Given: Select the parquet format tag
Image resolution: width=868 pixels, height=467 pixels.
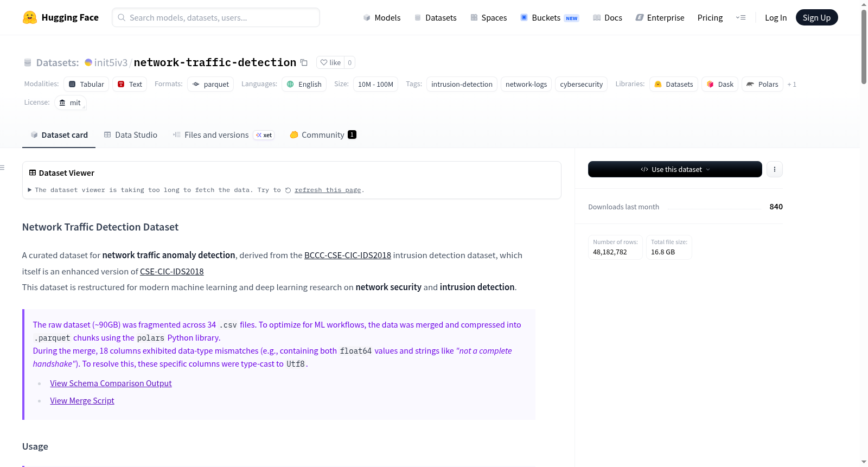Looking at the screenshot, I should pyautogui.click(x=210, y=84).
